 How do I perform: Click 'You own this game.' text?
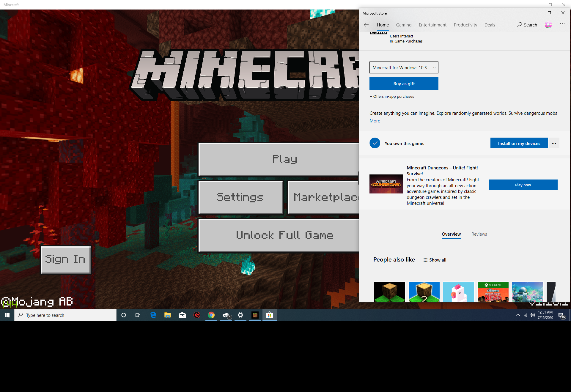tap(404, 143)
